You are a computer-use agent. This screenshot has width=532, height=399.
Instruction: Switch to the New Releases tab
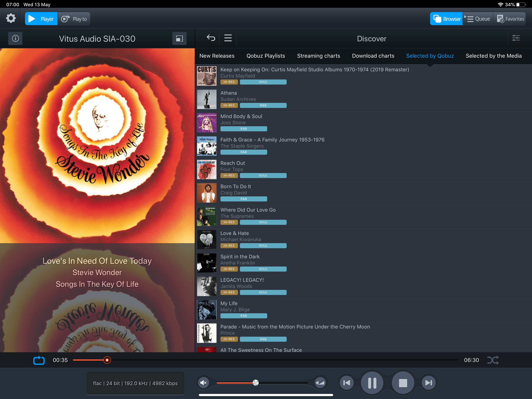pyautogui.click(x=217, y=56)
